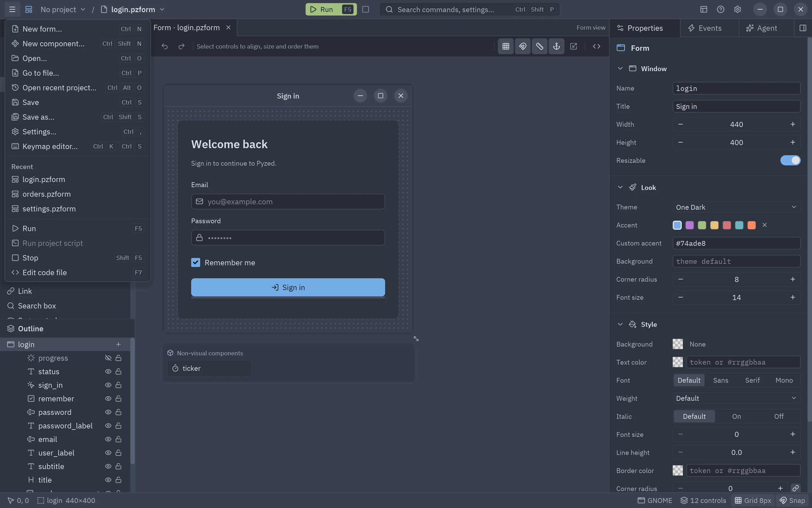Viewport: 812px width, 508px height.
Task: Toggle the Resizable switch off
Action: pos(790,160)
